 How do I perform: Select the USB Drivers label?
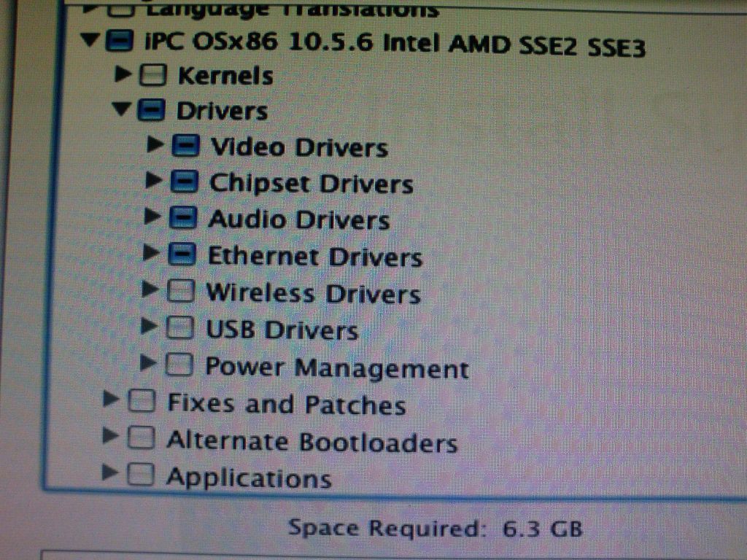[282, 330]
